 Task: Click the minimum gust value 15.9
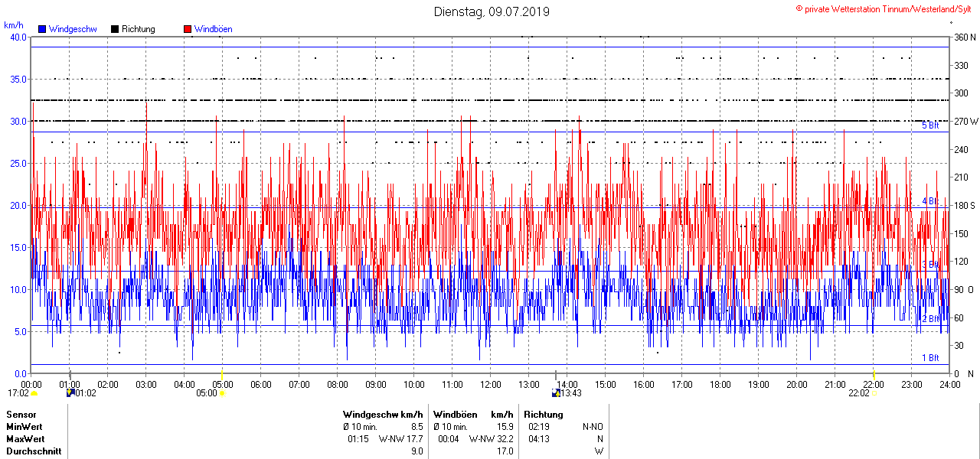coord(505,427)
